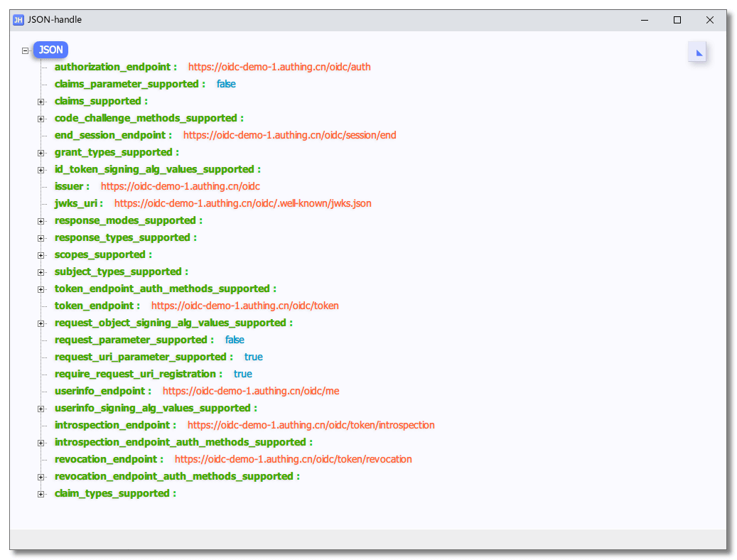737x560 pixels.
Task: Collapse the root JSON node
Action: point(26,50)
